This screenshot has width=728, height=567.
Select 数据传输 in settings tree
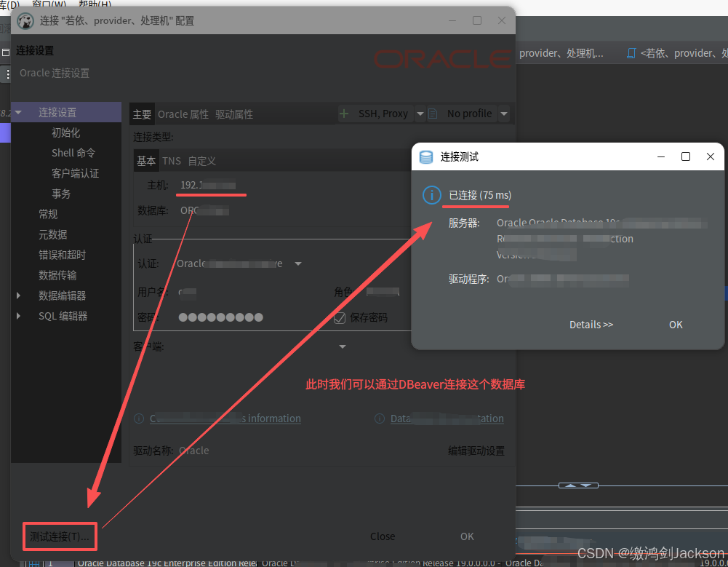(x=57, y=275)
